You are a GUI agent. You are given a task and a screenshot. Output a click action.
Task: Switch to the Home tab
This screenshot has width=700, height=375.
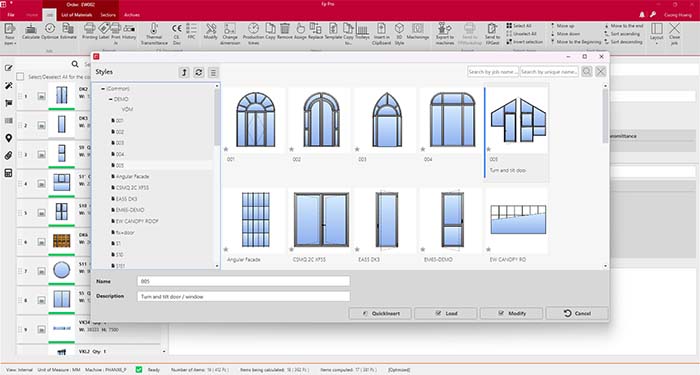pyautogui.click(x=32, y=15)
